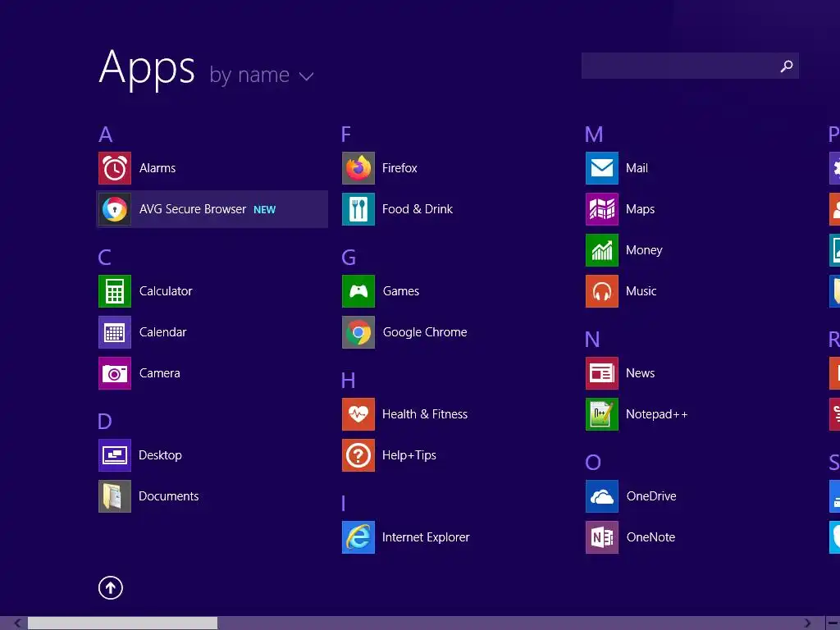The image size is (840, 630).
Task: Click the 'Camera' label text
Action: [160, 373]
